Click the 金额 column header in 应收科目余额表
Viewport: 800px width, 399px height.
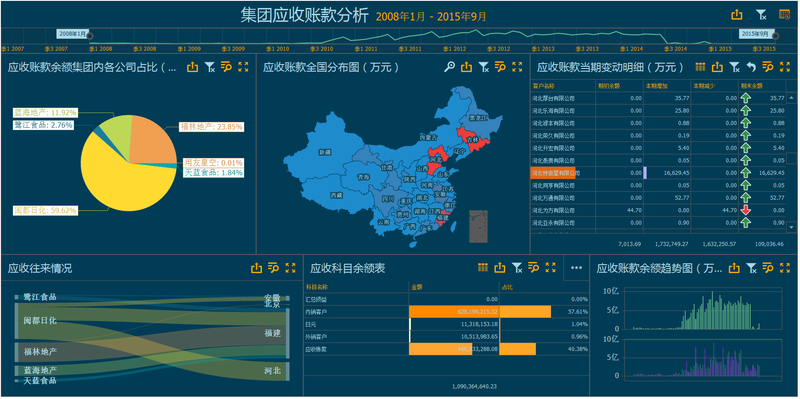pyautogui.click(x=454, y=287)
